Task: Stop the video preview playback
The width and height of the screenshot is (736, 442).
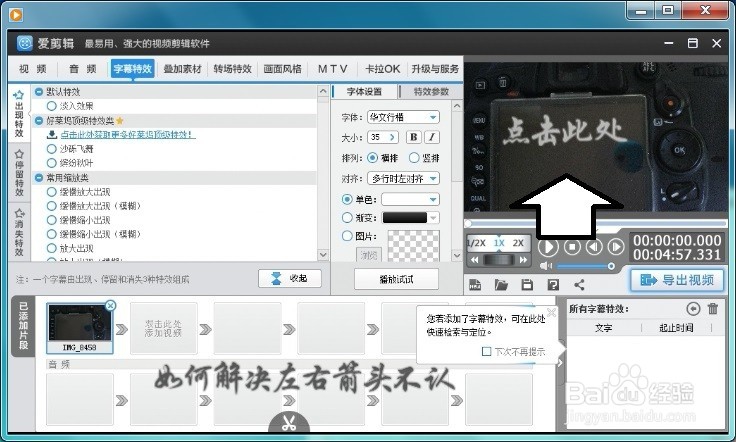Action: tap(572, 247)
